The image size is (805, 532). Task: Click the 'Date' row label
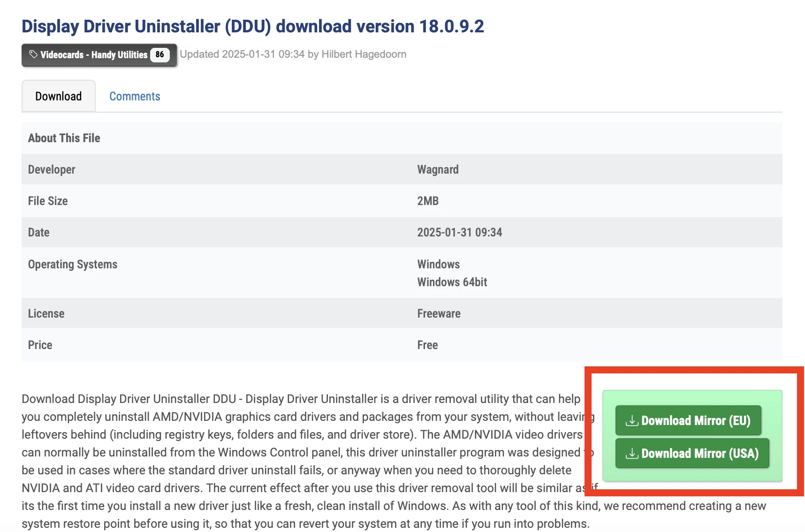point(38,232)
